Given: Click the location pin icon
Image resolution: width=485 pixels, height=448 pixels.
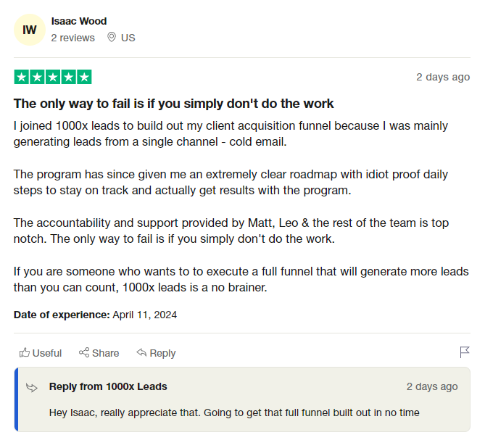Looking at the screenshot, I should click(112, 37).
